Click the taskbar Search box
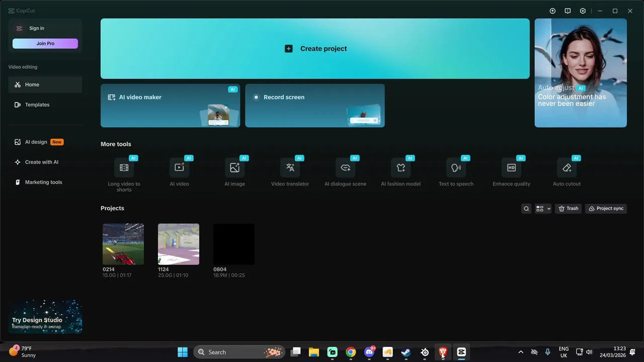Screen dimensions: 644x362 click(239, 352)
